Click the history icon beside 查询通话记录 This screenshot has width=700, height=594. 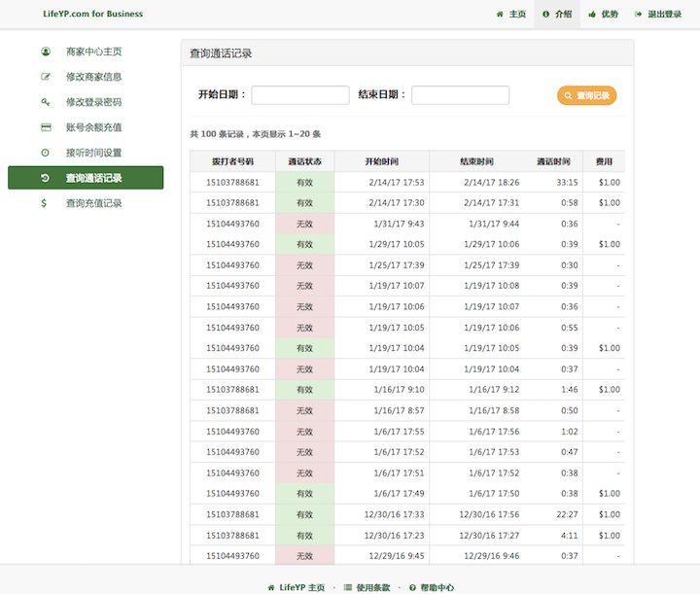(x=45, y=178)
